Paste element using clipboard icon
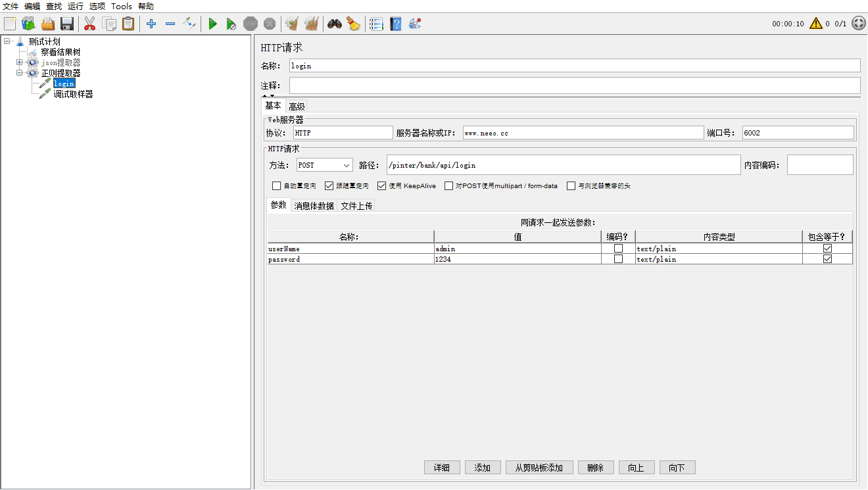Viewport: 868px width, 490px height. [x=128, y=24]
